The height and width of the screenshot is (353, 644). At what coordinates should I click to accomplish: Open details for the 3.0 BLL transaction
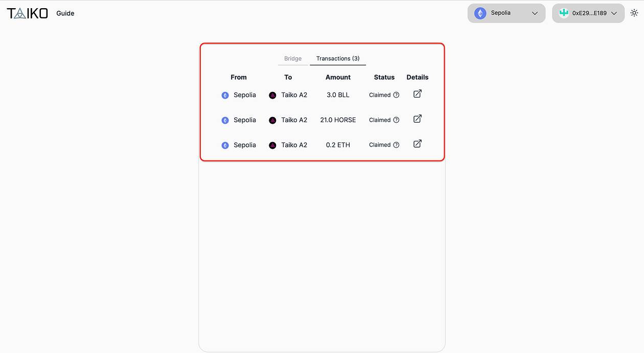[417, 94]
